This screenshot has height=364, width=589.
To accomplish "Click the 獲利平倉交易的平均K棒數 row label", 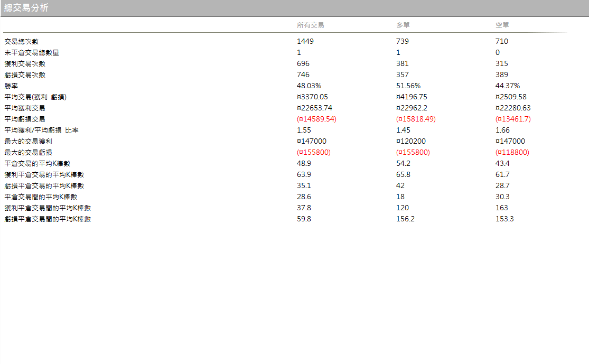I will click(x=44, y=175).
